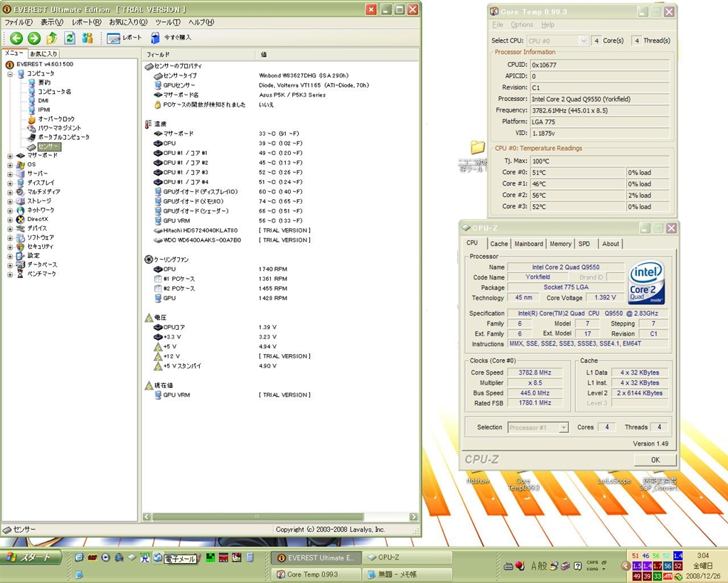Switch to the お気に入り tab in EVEREST
728x583 pixels.
44,54
